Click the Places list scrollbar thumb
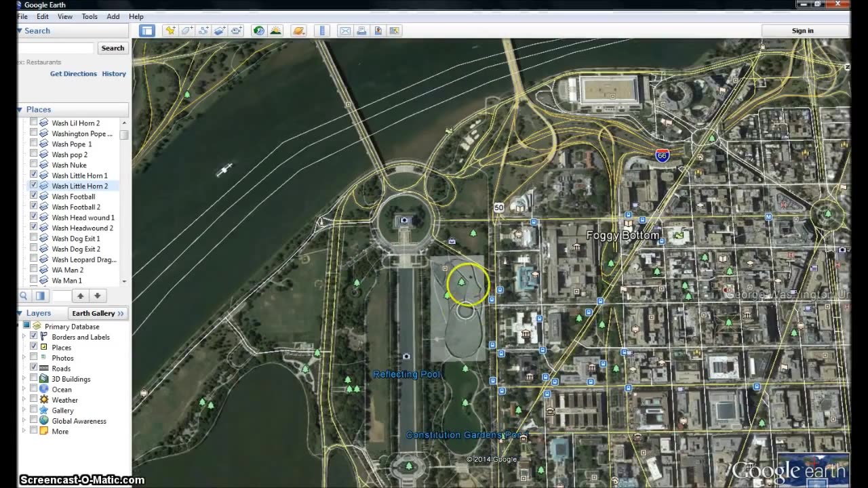This screenshot has width=868, height=488. (124, 134)
